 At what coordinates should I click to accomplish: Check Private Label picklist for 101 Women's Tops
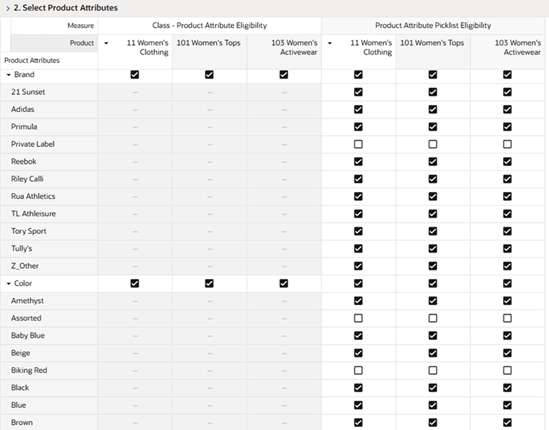433,144
